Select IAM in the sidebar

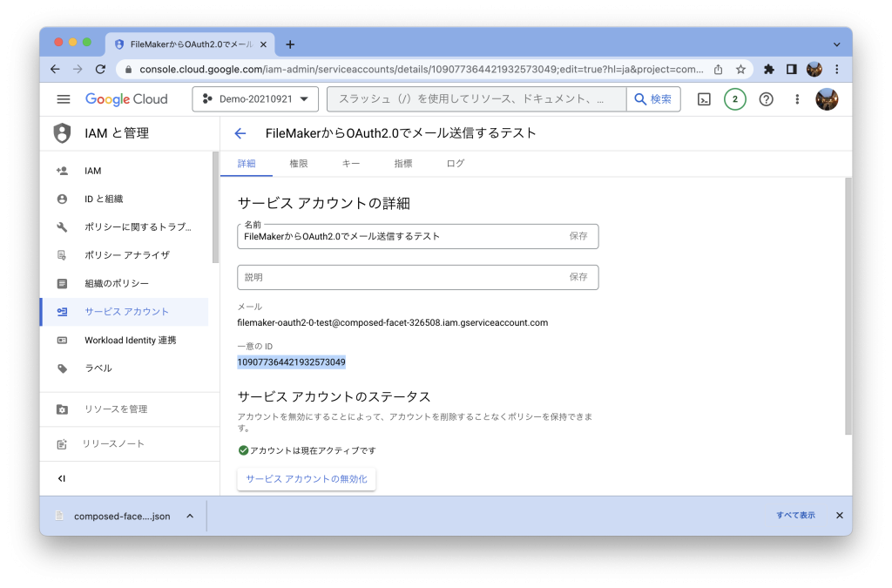pyautogui.click(x=124, y=171)
